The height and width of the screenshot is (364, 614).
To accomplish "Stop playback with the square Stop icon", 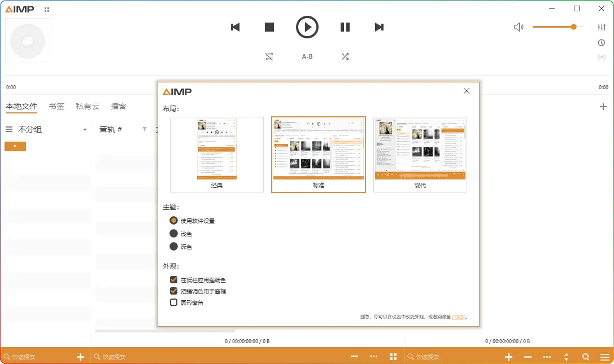I will [269, 27].
